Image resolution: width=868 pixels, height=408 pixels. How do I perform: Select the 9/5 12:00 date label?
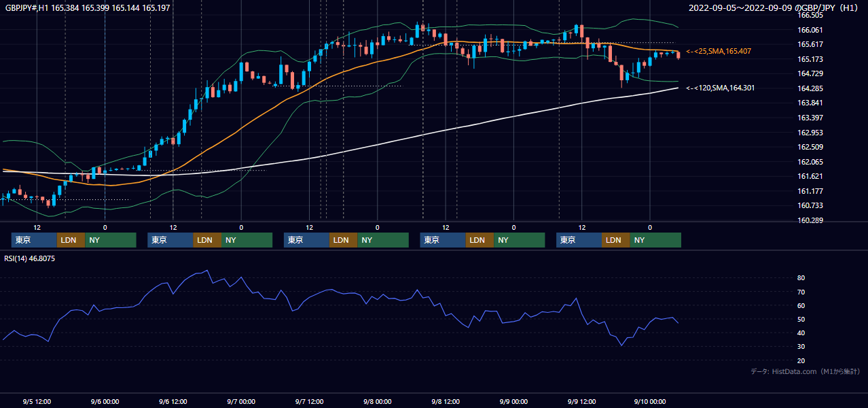pos(37,401)
